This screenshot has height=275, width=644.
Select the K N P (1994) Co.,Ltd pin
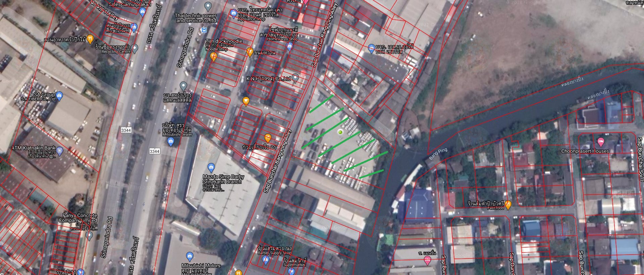(x=295, y=78)
